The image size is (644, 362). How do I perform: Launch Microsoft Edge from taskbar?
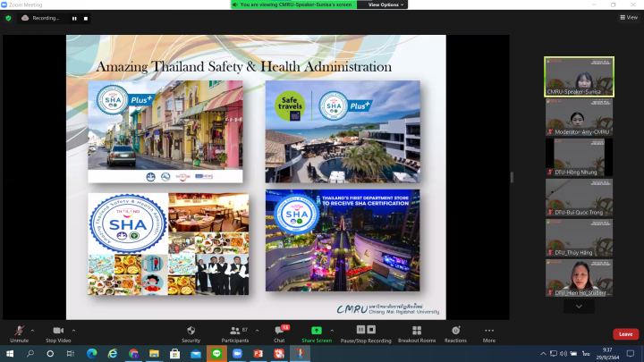coord(91,353)
